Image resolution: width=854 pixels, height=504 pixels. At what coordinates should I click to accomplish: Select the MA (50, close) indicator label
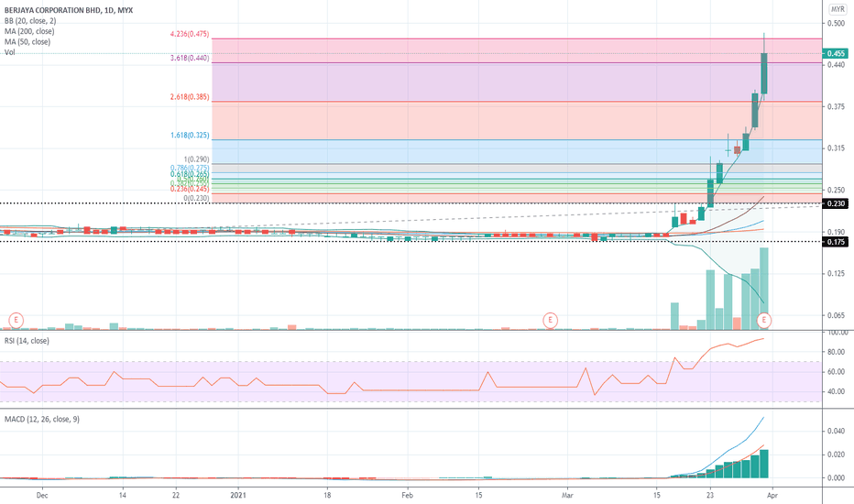click(x=27, y=41)
